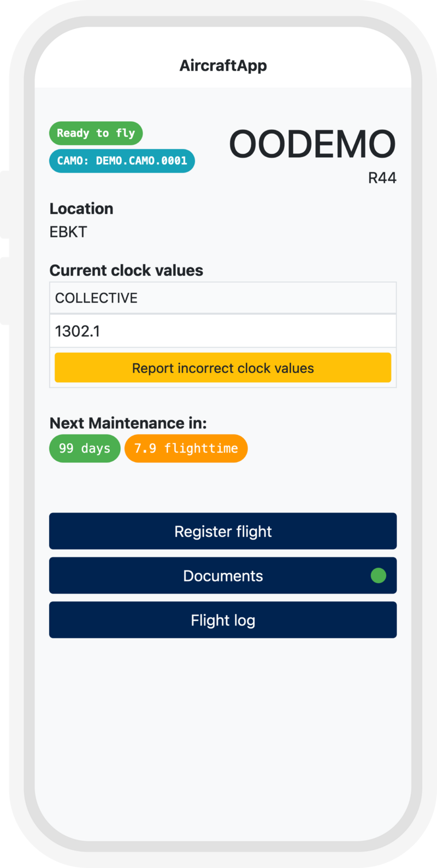This screenshot has height=868, width=437.
Task: Click the green Documents status dot
Action: 378,575
